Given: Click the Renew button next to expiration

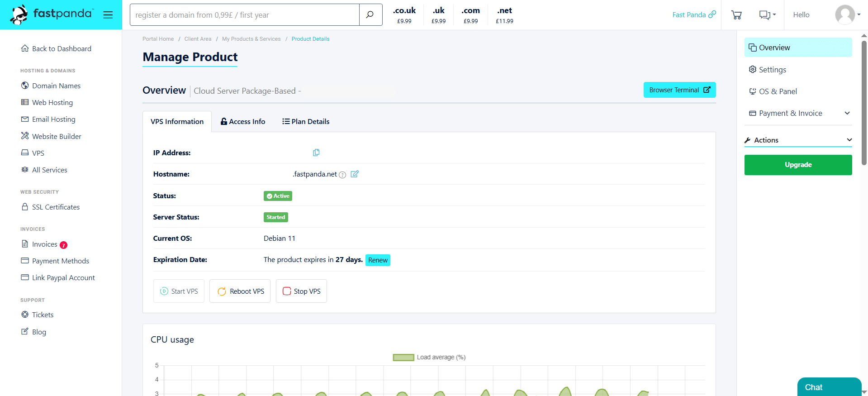Looking at the screenshot, I should point(378,260).
